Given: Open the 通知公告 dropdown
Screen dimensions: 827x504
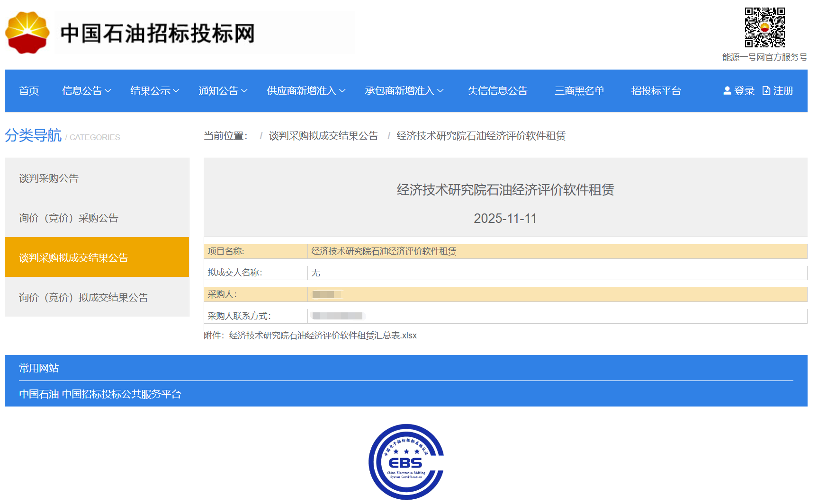Looking at the screenshot, I should 223,91.
